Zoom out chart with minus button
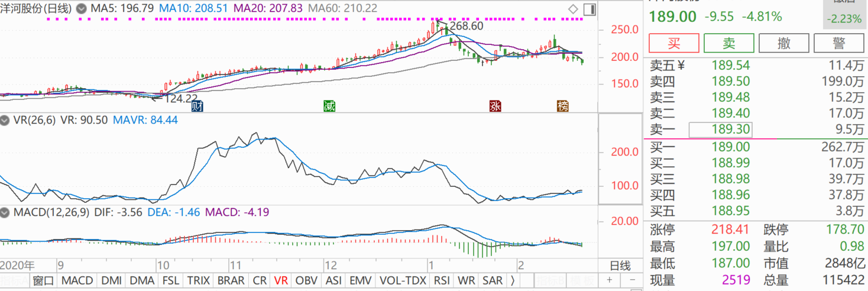The height and width of the screenshot is (291, 868). (632, 280)
